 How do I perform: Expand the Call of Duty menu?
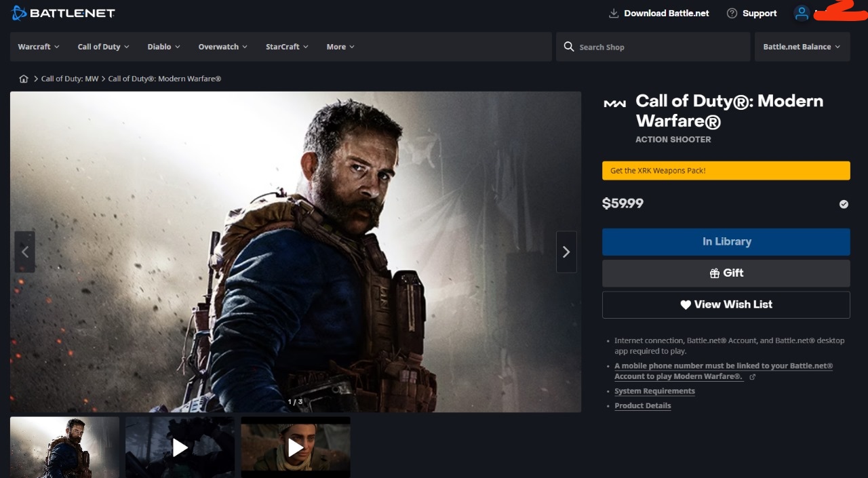pyautogui.click(x=103, y=47)
